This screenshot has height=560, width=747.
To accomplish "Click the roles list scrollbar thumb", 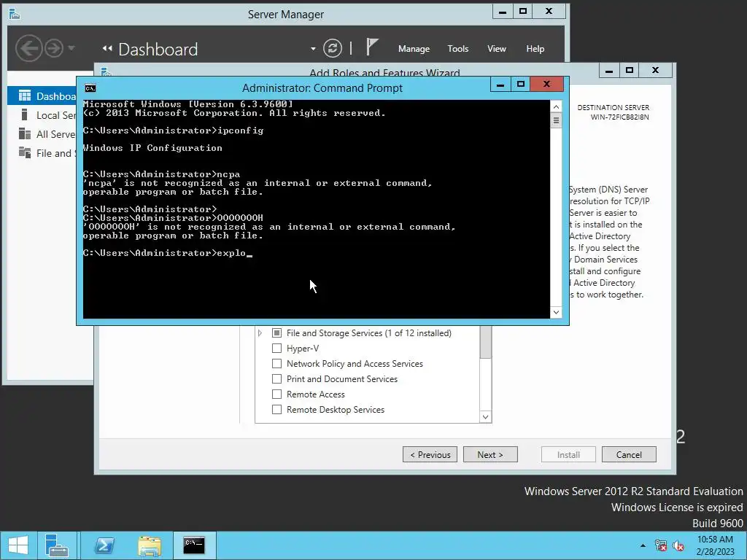I will (485, 342).
